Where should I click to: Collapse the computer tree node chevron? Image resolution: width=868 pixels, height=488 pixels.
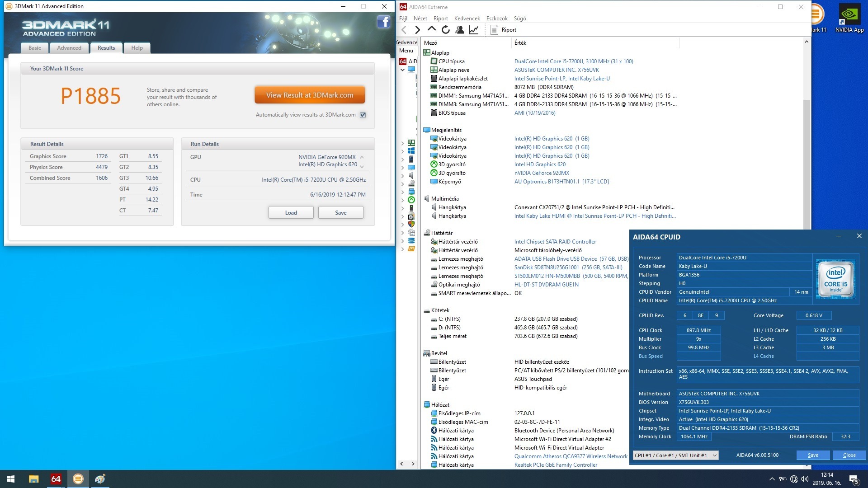[402, 70]
